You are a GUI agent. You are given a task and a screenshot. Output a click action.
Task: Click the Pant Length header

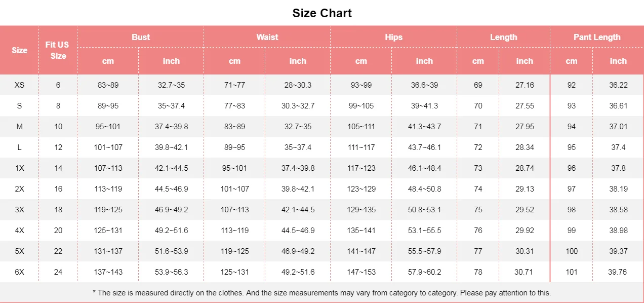(596, 37)
